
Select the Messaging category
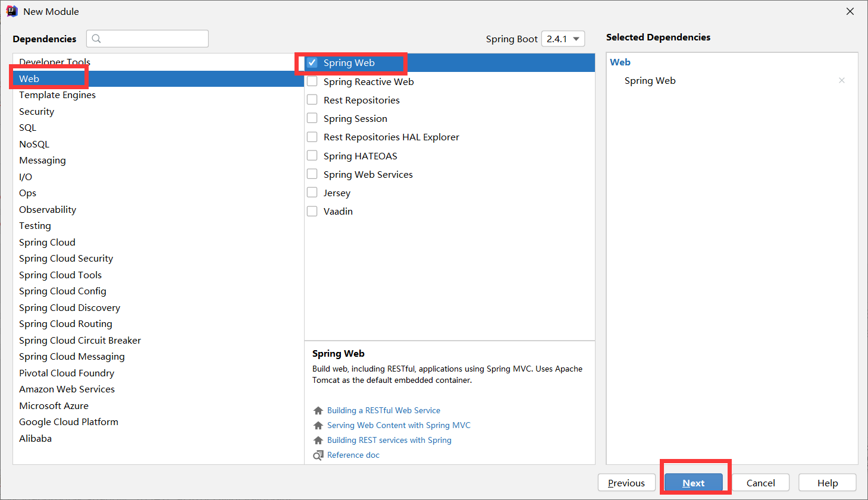[x=158, y=161]
